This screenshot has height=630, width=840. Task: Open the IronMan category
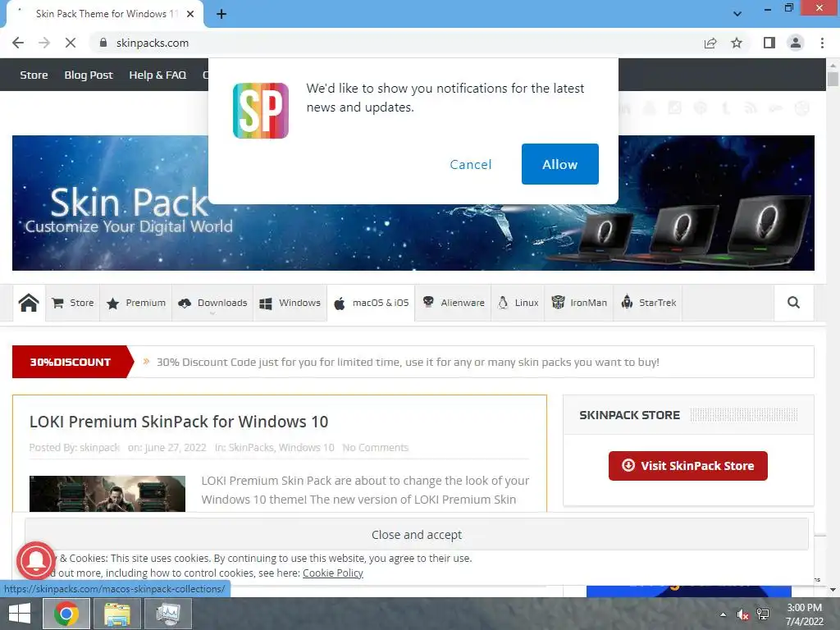[579, 303]
